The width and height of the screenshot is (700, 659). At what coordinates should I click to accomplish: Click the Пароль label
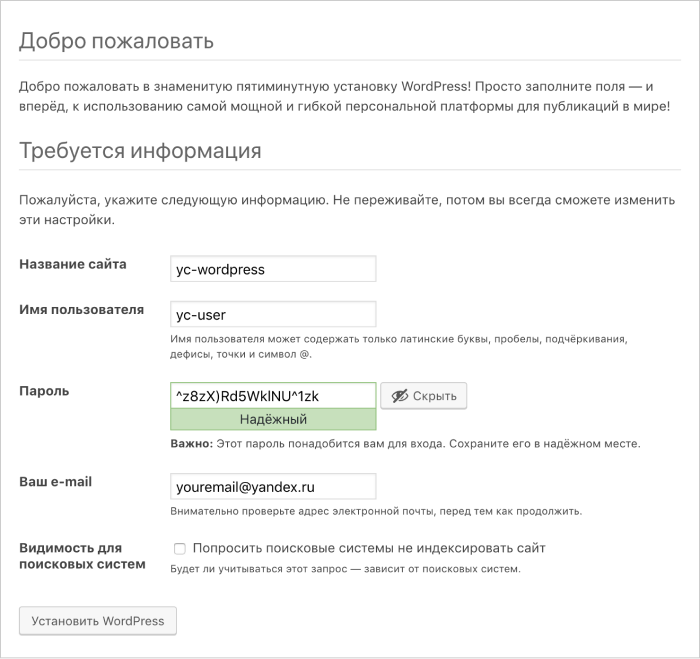point(44,391)
